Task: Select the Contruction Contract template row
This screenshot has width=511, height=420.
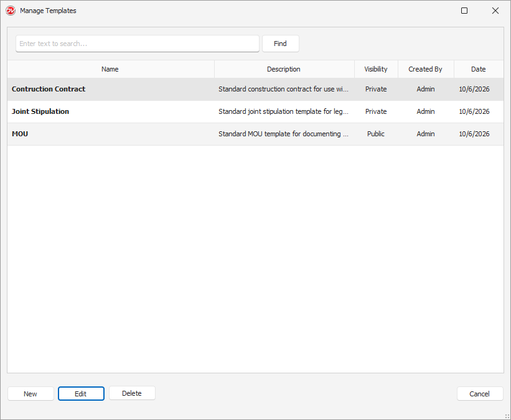Action: (x=255, y=89)
